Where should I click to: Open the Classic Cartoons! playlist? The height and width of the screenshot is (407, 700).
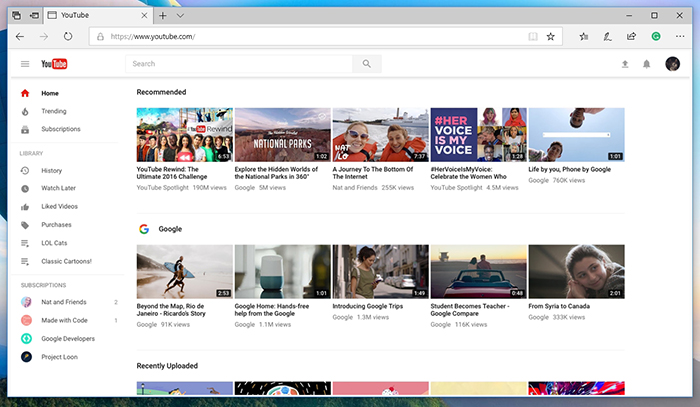coord(66,262)
